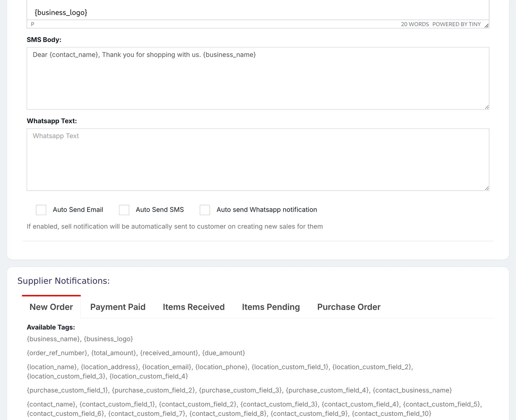Click the {purchase_custom_field_1} tag text
Viewport: 516px width, 420px height.
(x=67, y=390)
